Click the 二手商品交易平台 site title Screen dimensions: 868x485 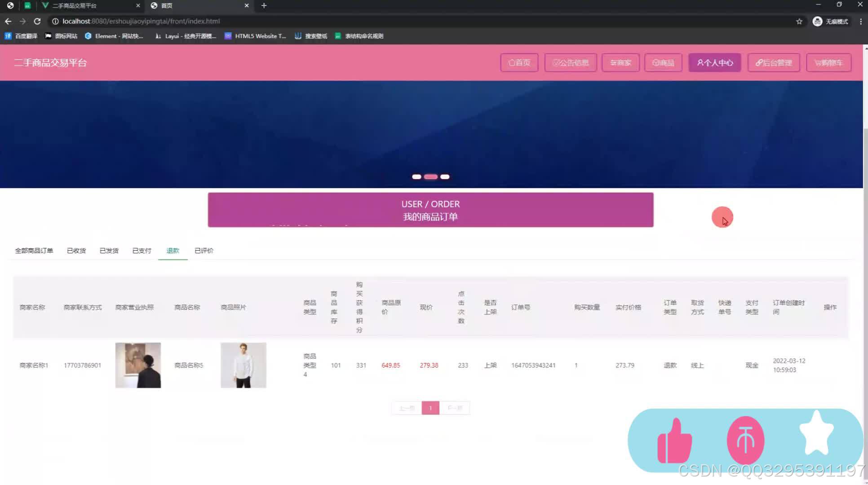[x=50, y=63]
